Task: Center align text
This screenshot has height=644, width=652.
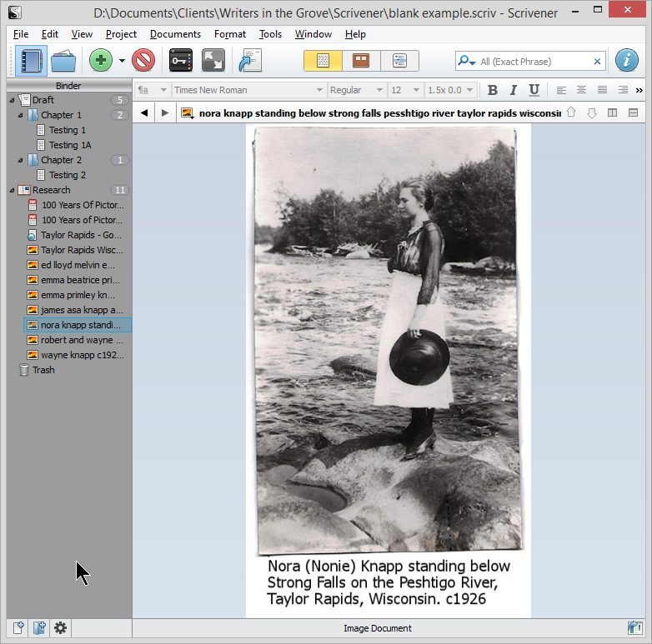Action: click(x=582, y=90)
